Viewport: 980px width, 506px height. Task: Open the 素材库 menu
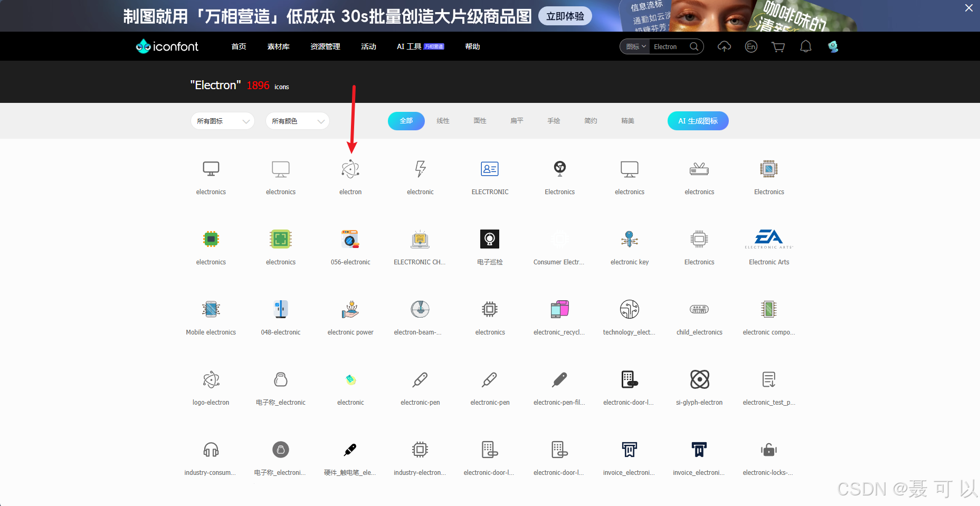278,46
